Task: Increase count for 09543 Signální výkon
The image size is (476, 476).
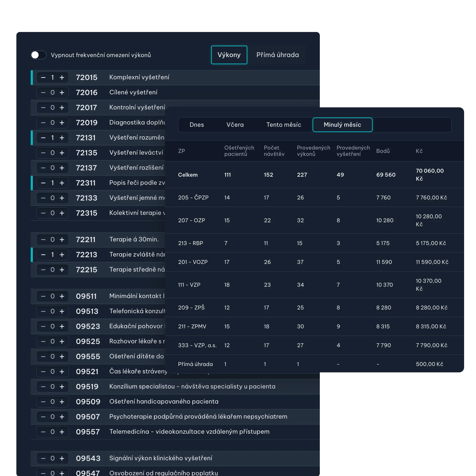Action: (x=62, y=458)
